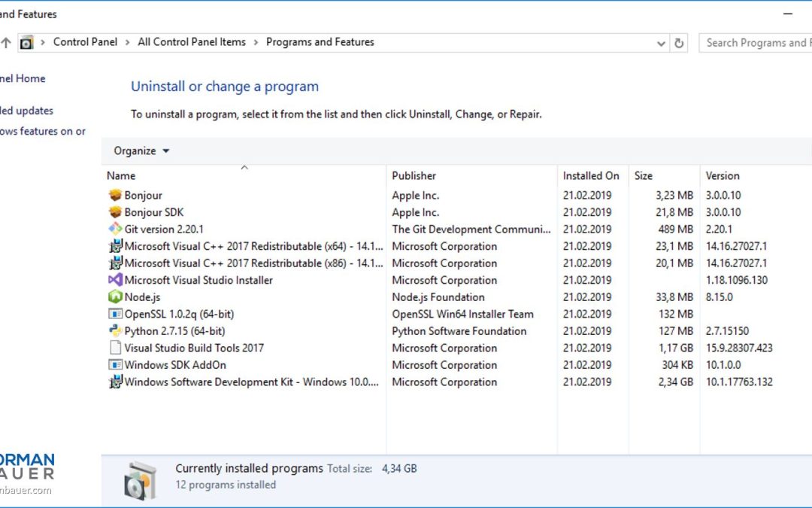This screenshot has height=508, width=812.
Task: Sort the list by Version column
Action: 756,175
